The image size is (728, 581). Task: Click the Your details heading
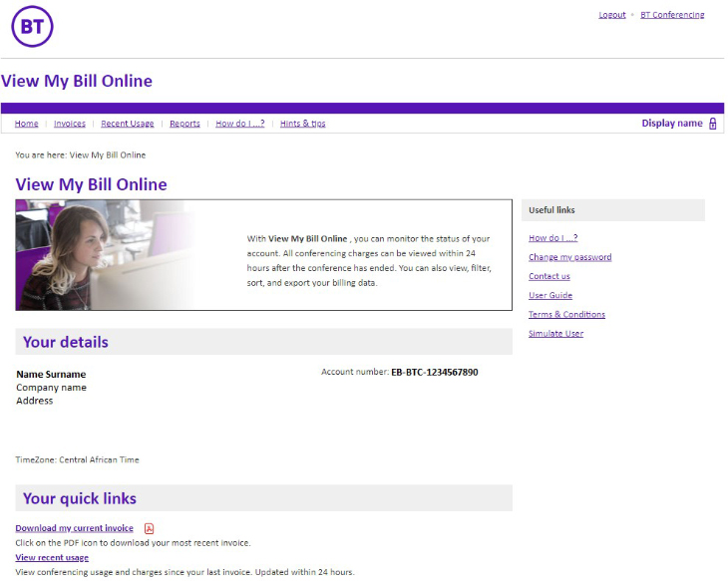pos(66,342)
